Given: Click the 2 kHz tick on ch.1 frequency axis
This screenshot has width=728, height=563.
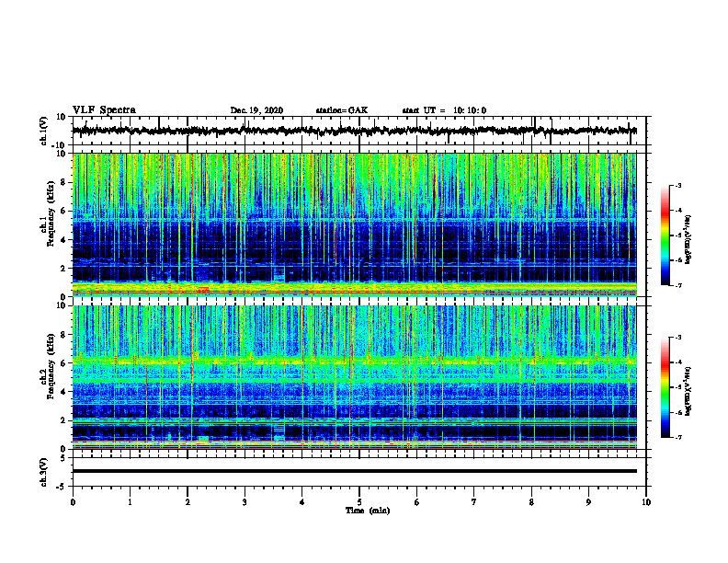Looking at the screenshot, I should [x=63, y=268].
